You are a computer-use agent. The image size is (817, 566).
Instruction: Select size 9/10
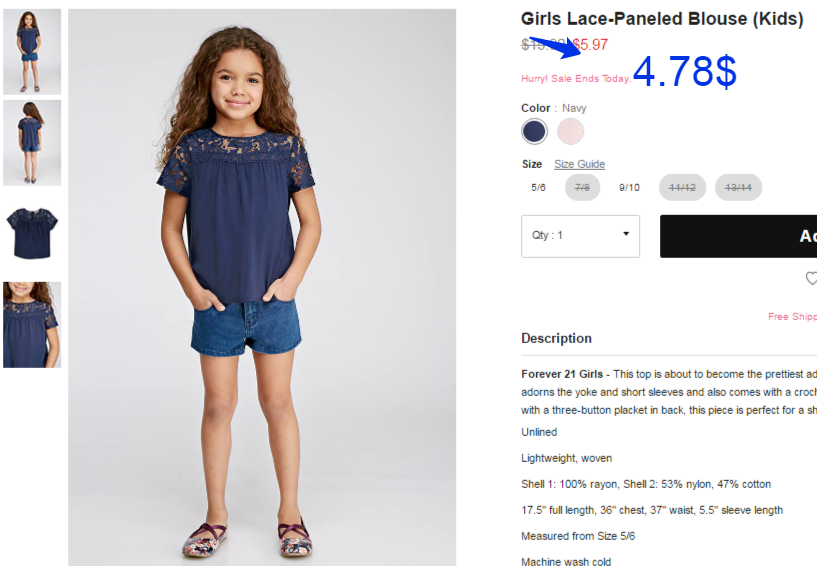click(x=629, y=188)
